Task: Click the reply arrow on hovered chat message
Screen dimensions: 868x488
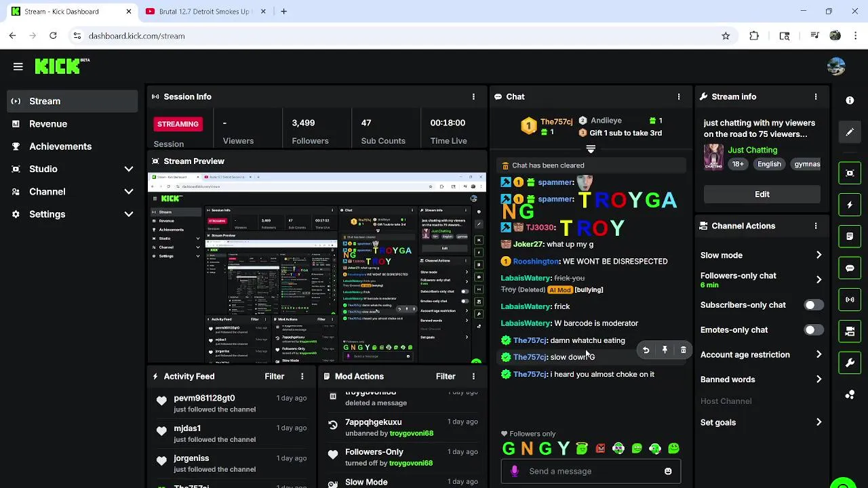Action: pyautogui.click(x=646, y=350)
